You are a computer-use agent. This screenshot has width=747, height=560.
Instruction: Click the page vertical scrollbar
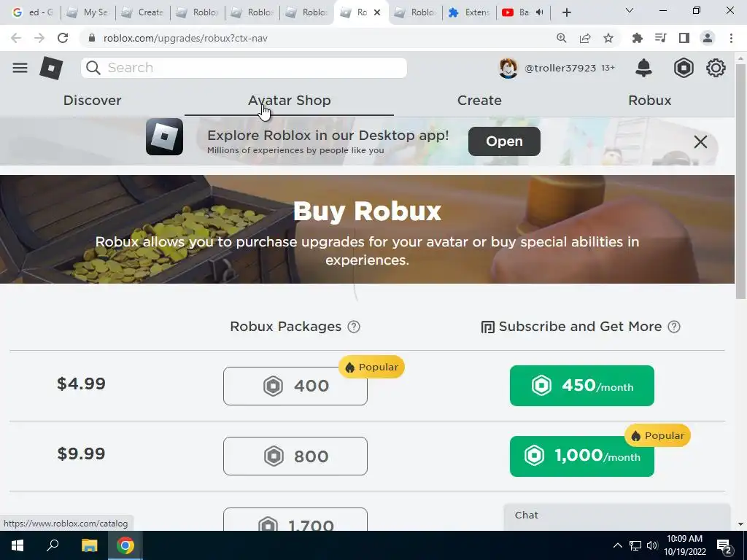(740, 181)
